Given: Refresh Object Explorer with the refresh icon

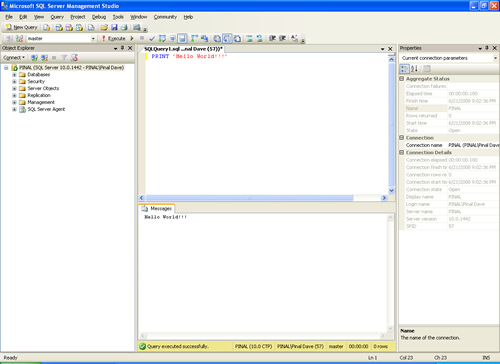Looking at the screenshot, I should (x=74, y=58).
